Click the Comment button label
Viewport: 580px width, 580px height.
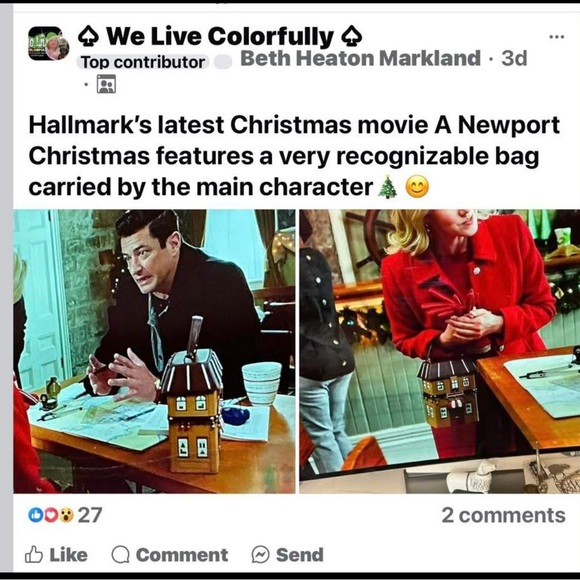coord(182,554)
